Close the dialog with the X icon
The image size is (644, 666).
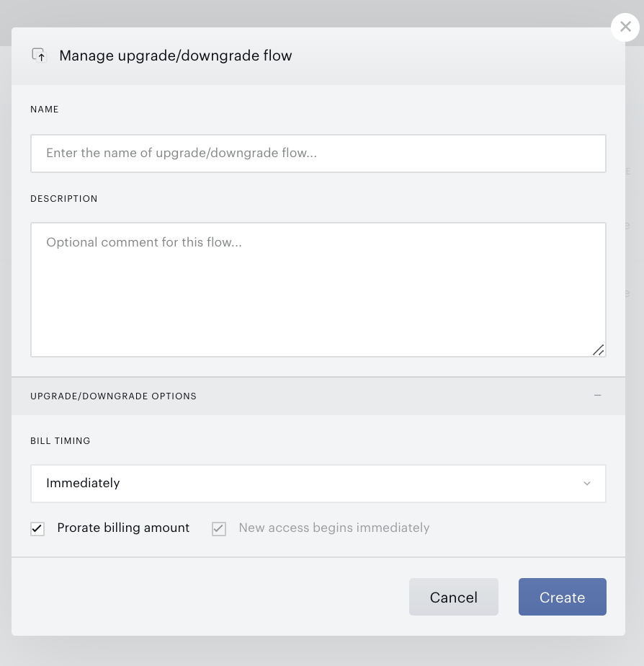click(x=625, y=27)
